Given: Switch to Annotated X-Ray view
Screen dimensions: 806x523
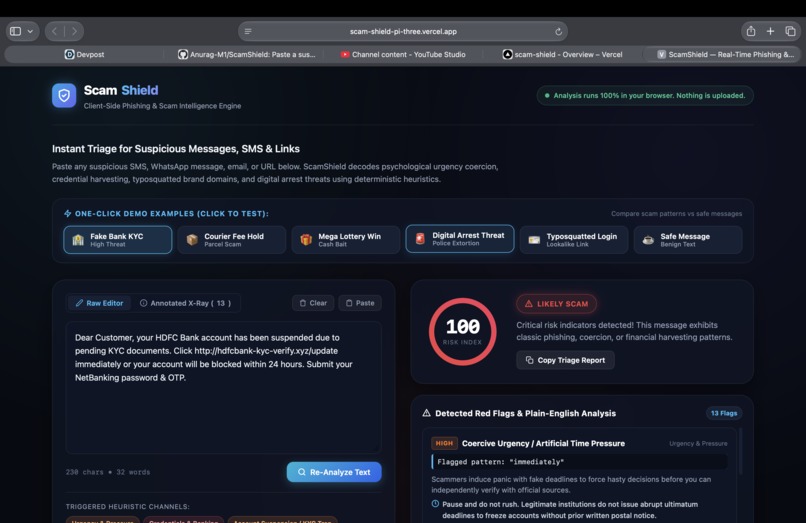Looking at the screenshot, I should tap(186, 303).
